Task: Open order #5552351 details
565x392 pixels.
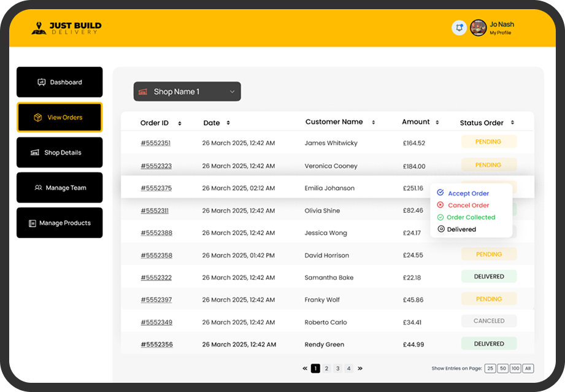Action: 155,143
